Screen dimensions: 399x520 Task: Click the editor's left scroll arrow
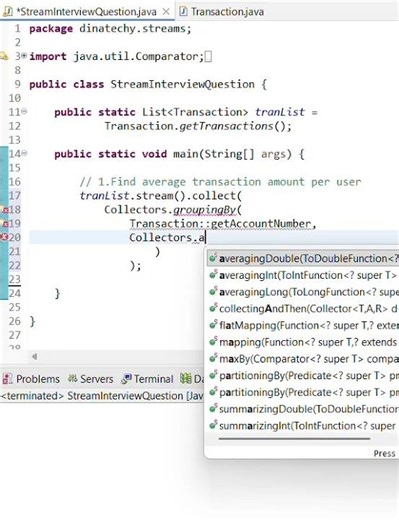click(34, 356)
